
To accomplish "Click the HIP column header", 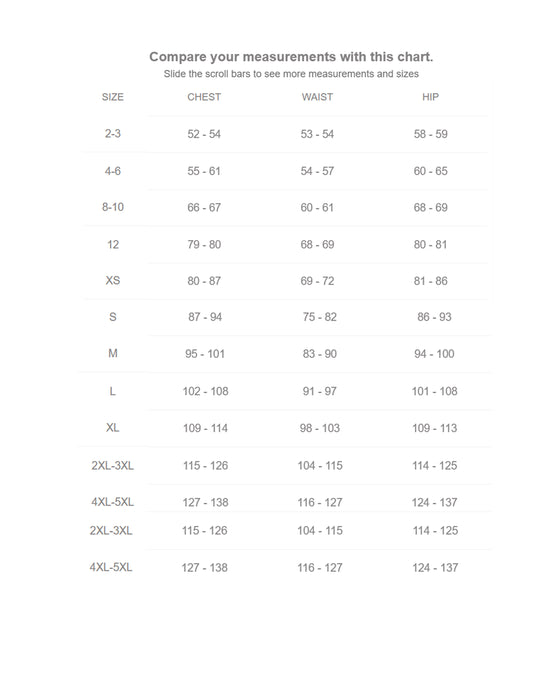I will pos(430,97).
